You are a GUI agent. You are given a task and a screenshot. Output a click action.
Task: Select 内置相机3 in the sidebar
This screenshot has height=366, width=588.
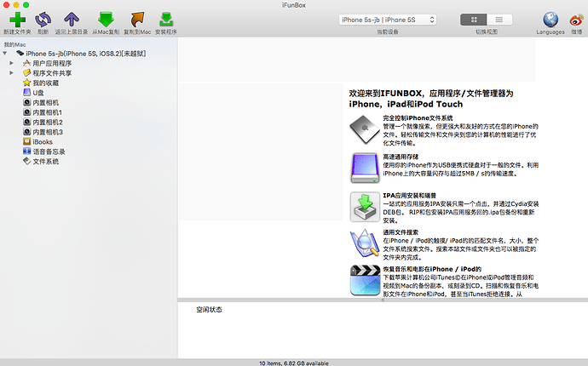[48, 132]
